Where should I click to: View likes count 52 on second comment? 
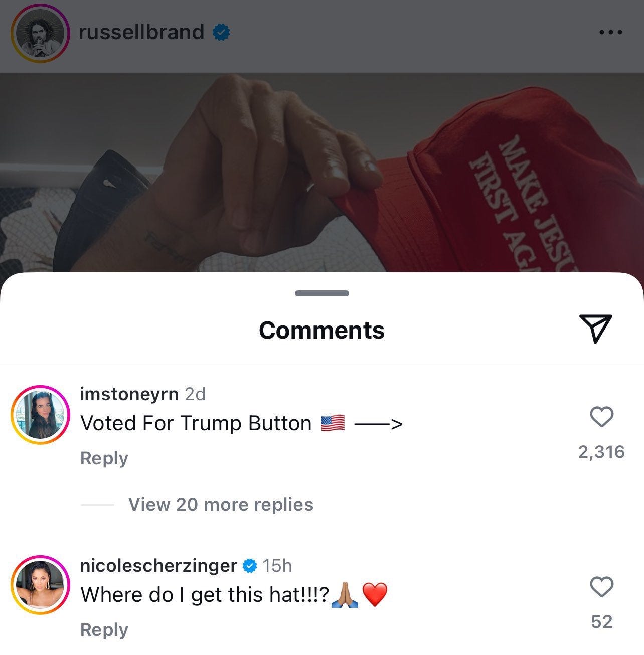click(601, 622)
